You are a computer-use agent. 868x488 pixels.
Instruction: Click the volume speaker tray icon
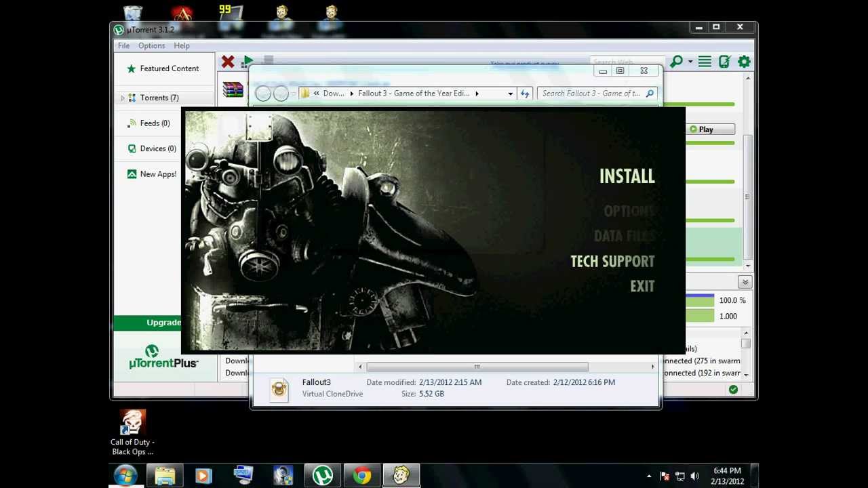point(694,476)
